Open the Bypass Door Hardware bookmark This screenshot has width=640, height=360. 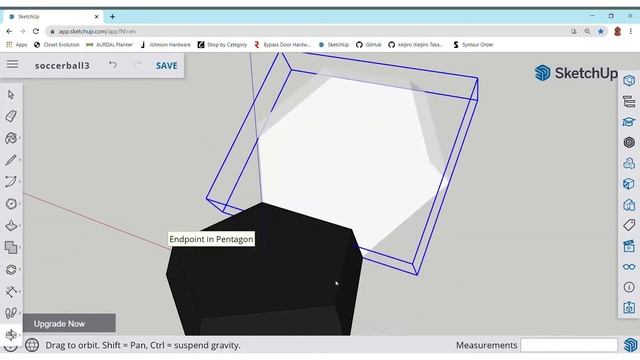coord(282,45)
